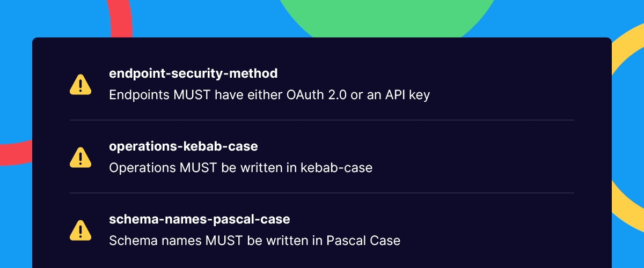Click the words 'Pascal Case' in the last description
This screenshot has height=268, width=644.
pos(363,241)
